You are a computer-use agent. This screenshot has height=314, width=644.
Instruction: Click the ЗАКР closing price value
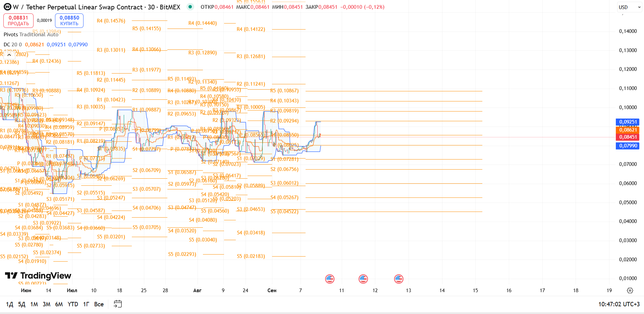point(328,7)
